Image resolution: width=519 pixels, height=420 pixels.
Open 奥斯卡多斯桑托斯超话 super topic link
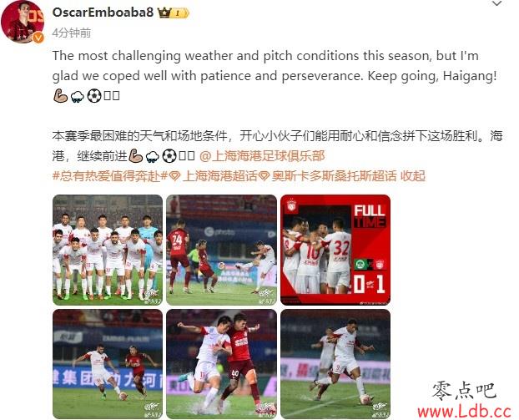tap(334, 176)
